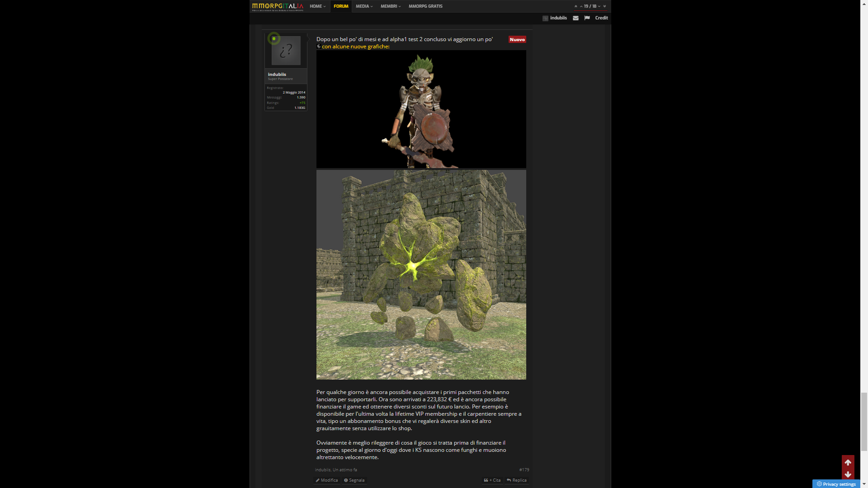Open the indubiis account link in user bar
The height and width of the screenshot is (488, 868).
click(x=558, y=18)
